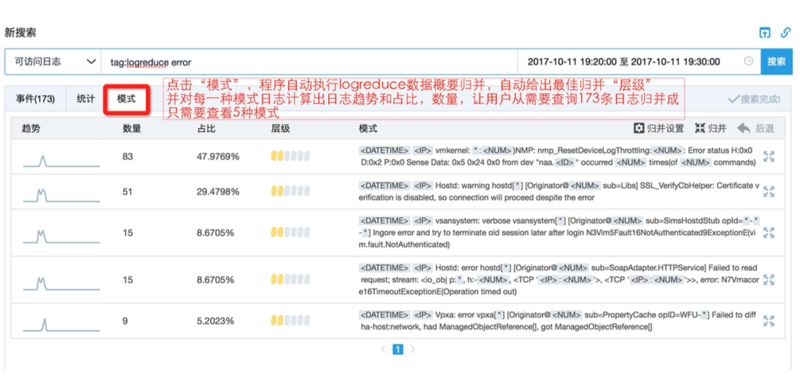Click the 后退 back button
This screenshot has width=800, height=381.
tap(756, 129)
